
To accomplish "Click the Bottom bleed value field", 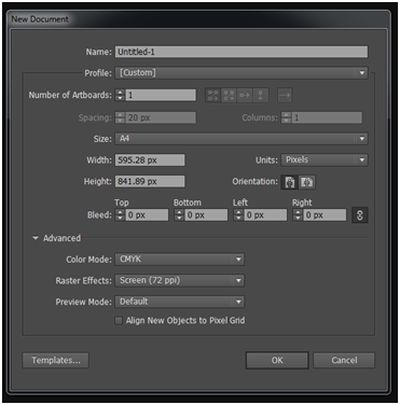I will coord(206,215).
